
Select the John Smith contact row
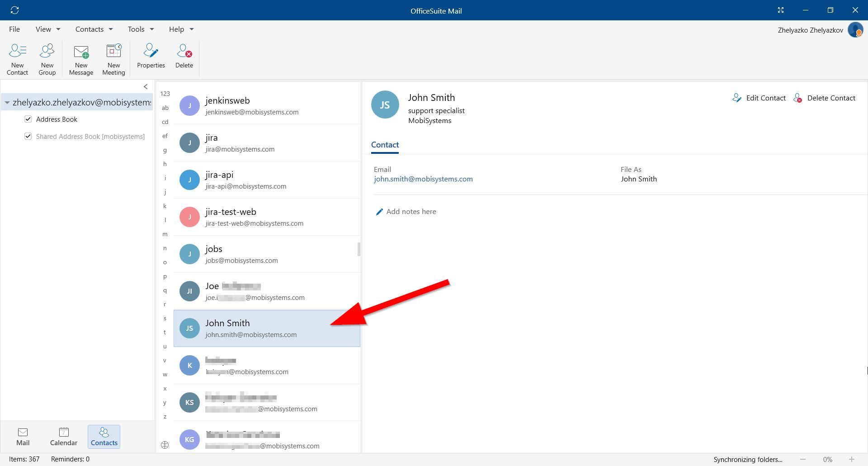point(267,328)
